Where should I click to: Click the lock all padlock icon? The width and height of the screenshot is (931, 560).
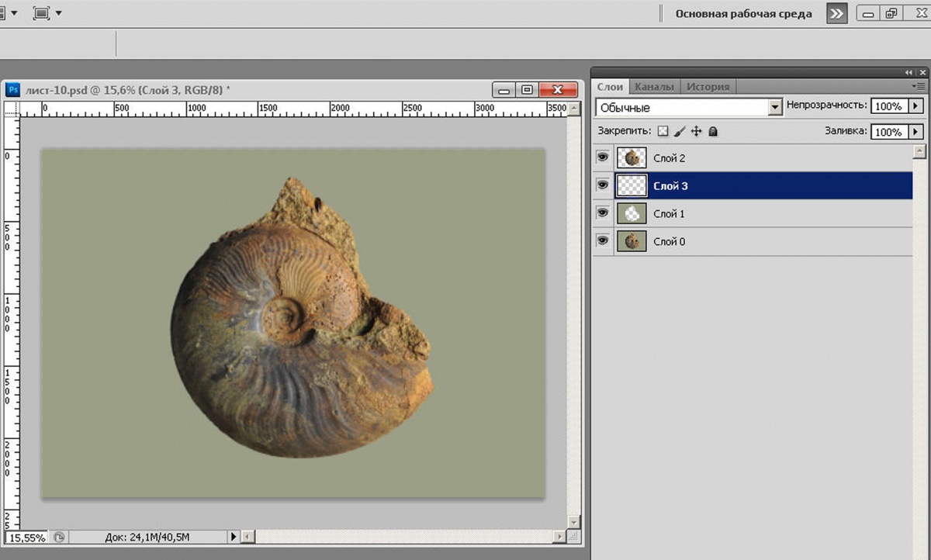tap(713, 132)
